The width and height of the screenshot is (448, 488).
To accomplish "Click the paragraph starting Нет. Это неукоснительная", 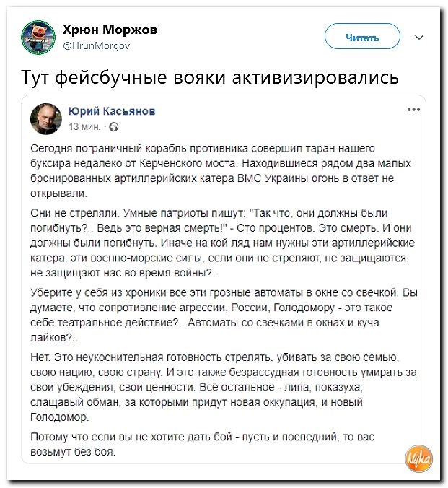I will pyautogui.click(x=224, y=387).
